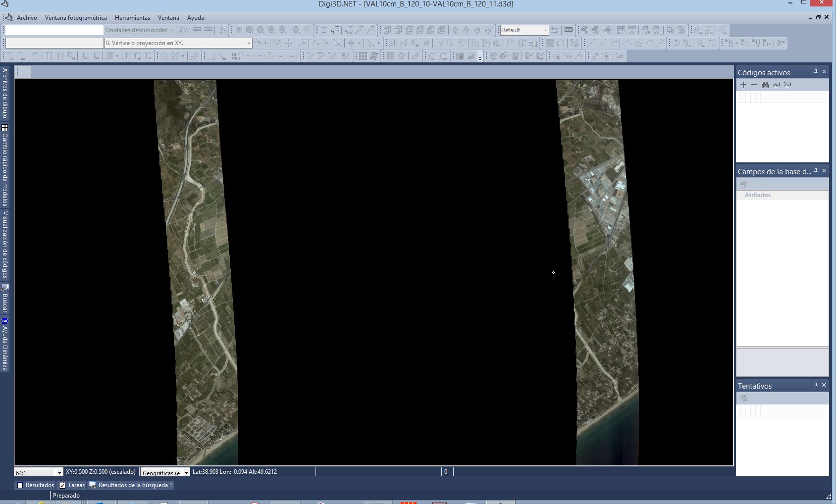Remove code with the minus icon
The height and width of the screenshot is (504, 836).
[754, 85]
